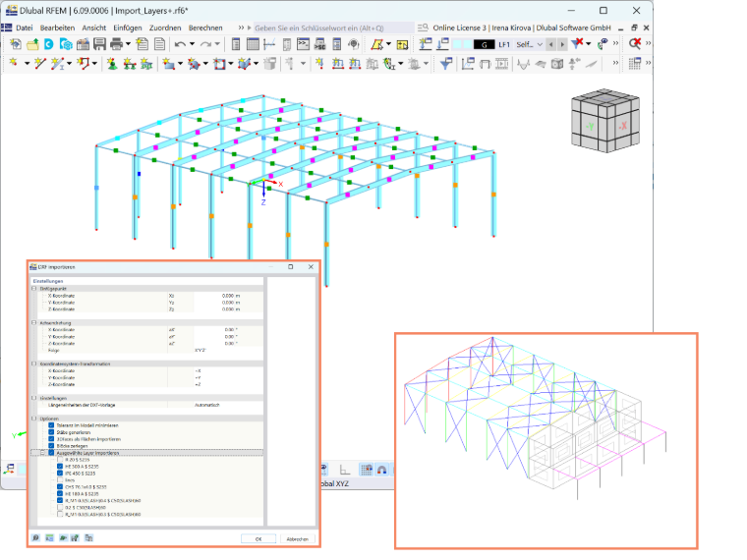Click the keyword search field

tap(333, 28)
